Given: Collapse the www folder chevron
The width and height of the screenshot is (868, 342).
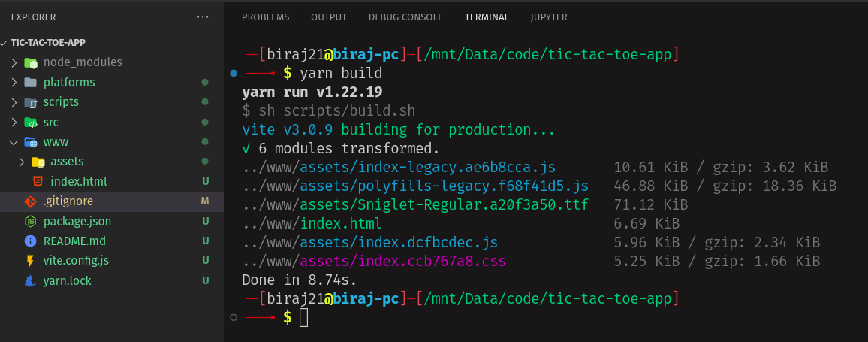Looking at the screenshot, I should [14, 143].
